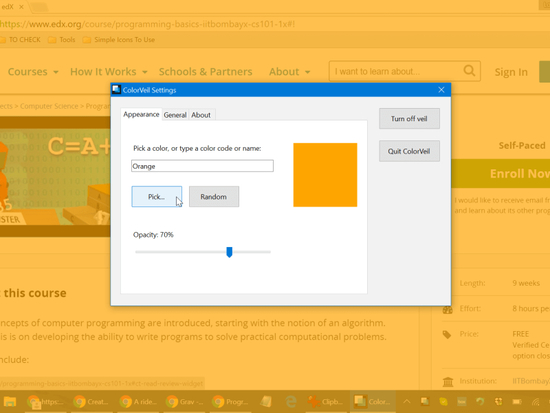This screenshot has width=550, height=413.
Task: Expand the Courses dropdown menu
Action: point(33,72)
